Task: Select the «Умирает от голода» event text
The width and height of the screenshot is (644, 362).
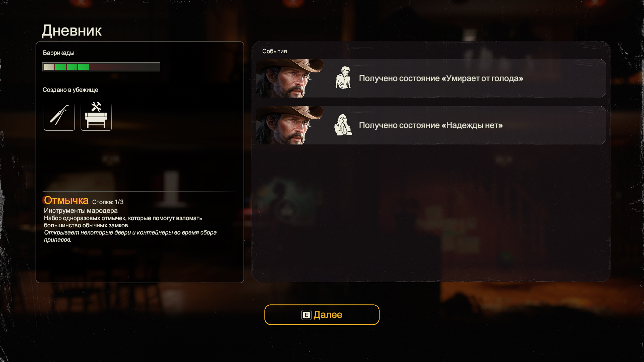Action: (441, 78)
